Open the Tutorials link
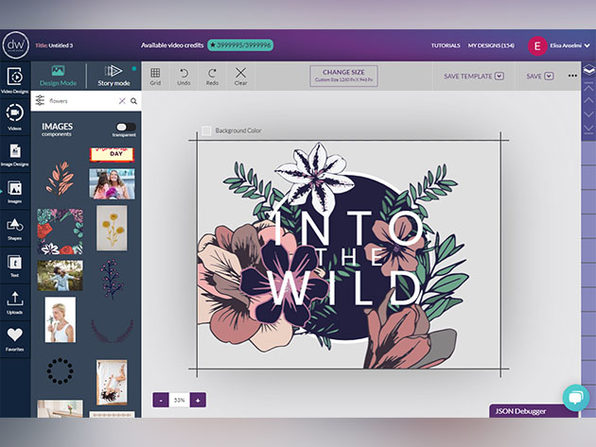 pyautogui.click(x=445, y=46)
